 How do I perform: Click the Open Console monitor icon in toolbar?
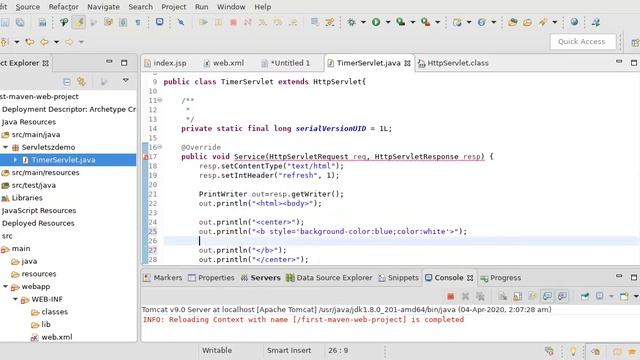(x=160, y=22)
